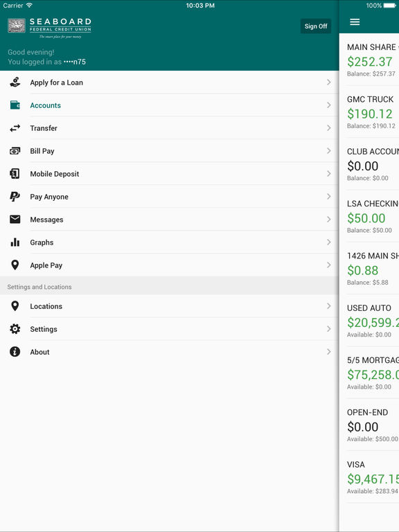Open the Graphs bar chart icon
This screenshot has height=532, width=399.
click(15, 242)
